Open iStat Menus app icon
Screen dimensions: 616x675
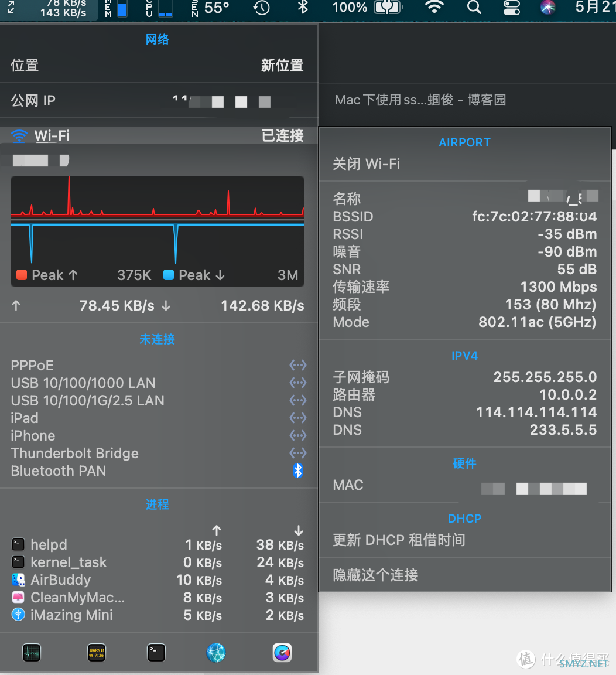pos(282,653)
